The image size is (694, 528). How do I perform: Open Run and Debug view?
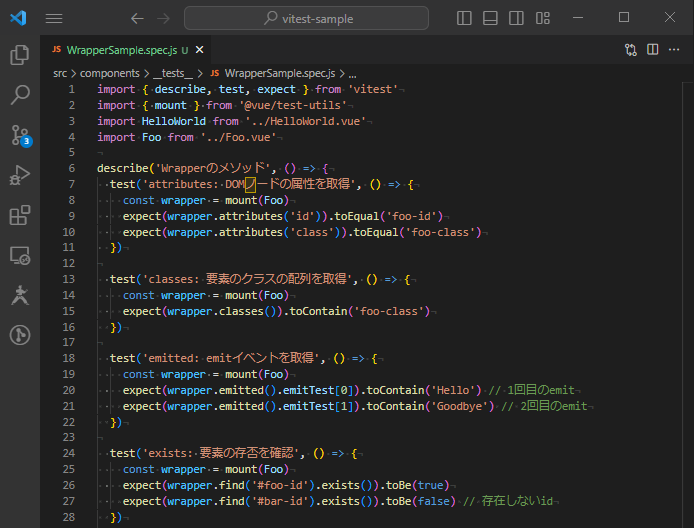point(20,175)
